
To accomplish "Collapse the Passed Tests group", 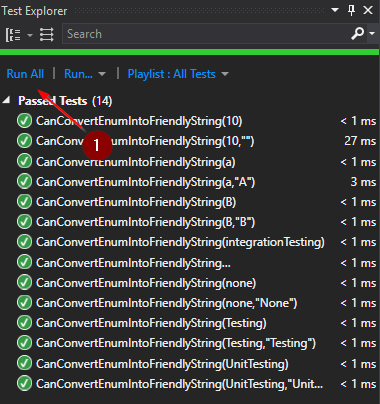I will [x=6, y=100].
